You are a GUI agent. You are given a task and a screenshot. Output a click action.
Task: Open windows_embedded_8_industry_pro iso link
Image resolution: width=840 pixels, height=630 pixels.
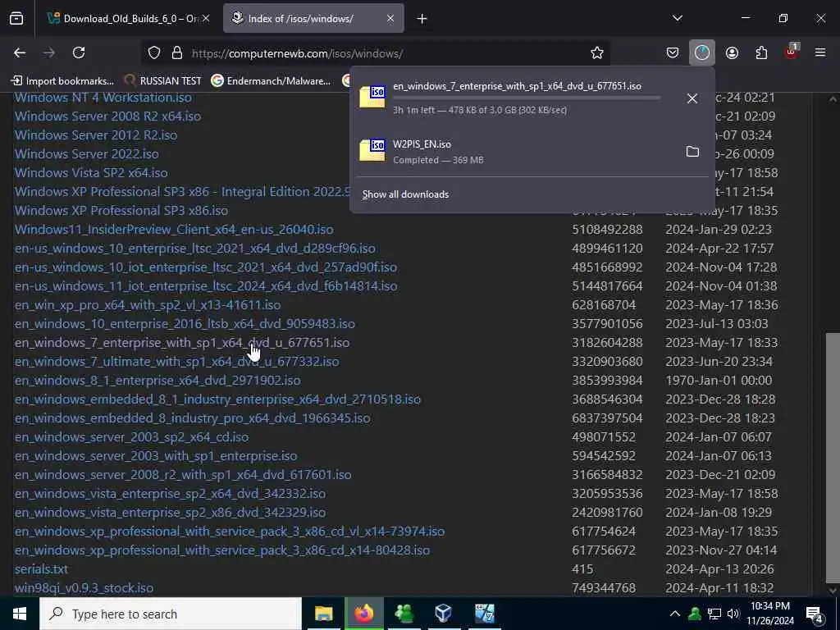click(192, 418)
